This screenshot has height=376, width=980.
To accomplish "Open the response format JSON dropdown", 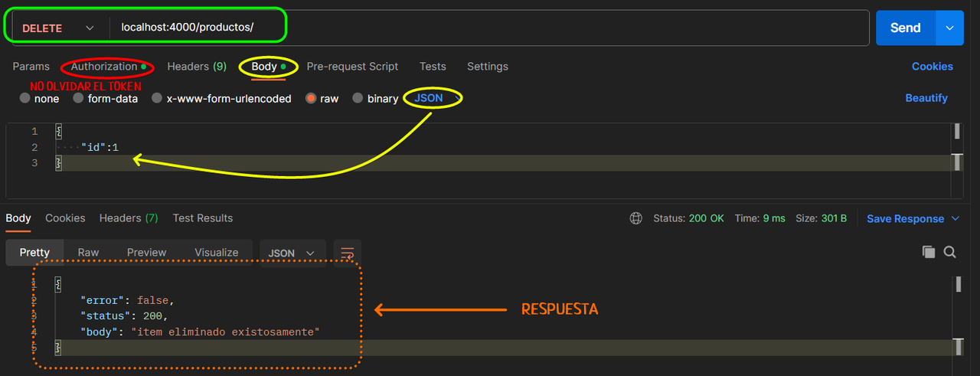I will (292, 253).
